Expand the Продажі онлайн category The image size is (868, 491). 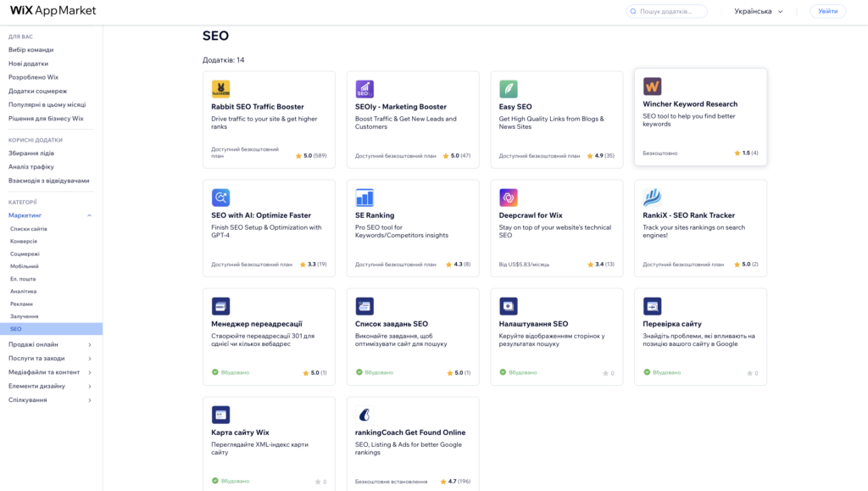[x=89, y=344]
